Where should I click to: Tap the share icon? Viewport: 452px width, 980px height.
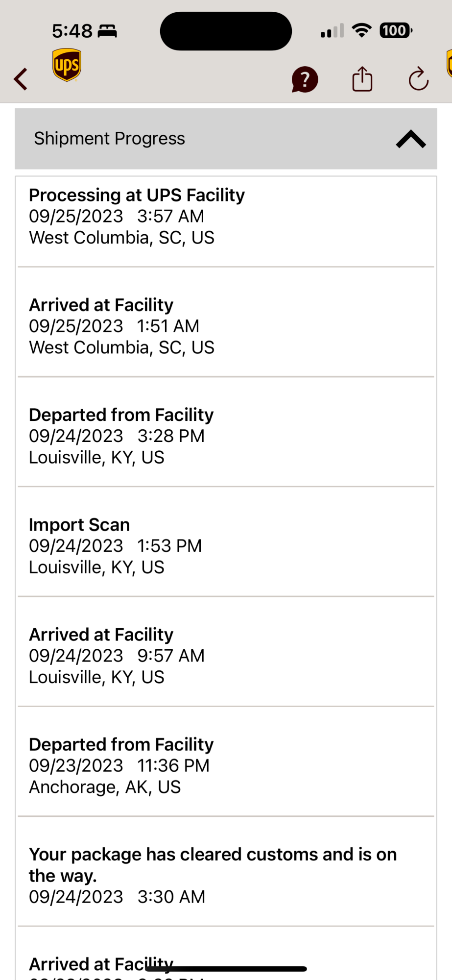click(362, 79)
